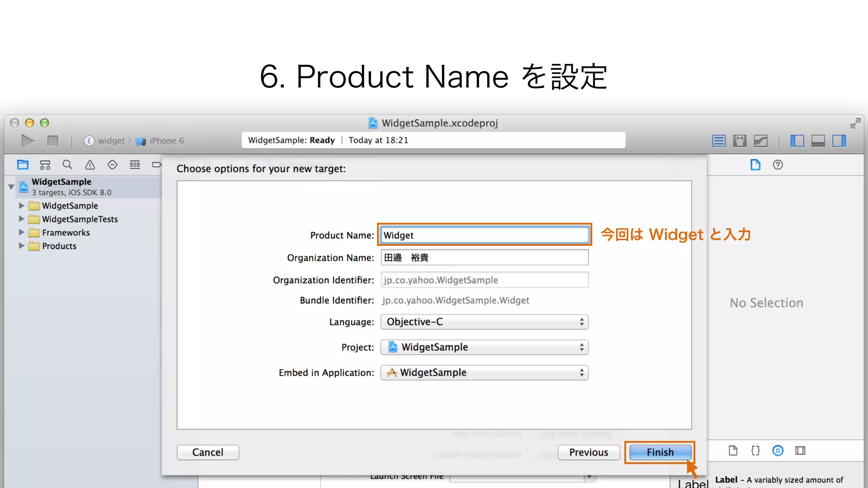Screen dimensions: 868x488
Task: Show the Assistant editor
Action: 740,141
